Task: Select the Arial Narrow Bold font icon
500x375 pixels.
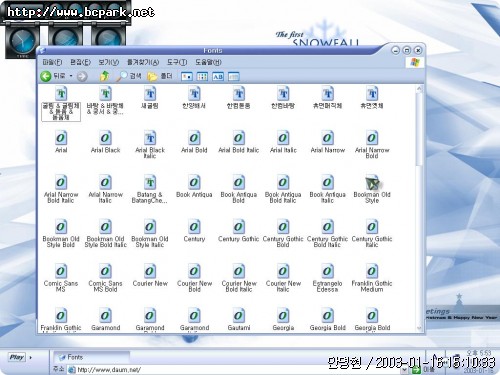Action: coord(372,138)
